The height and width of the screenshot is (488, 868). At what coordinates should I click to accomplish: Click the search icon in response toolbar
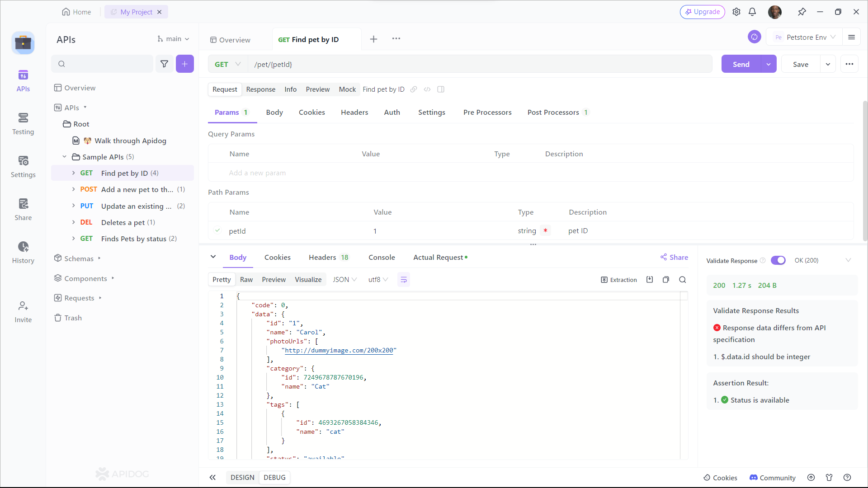(x=683, y=279)
